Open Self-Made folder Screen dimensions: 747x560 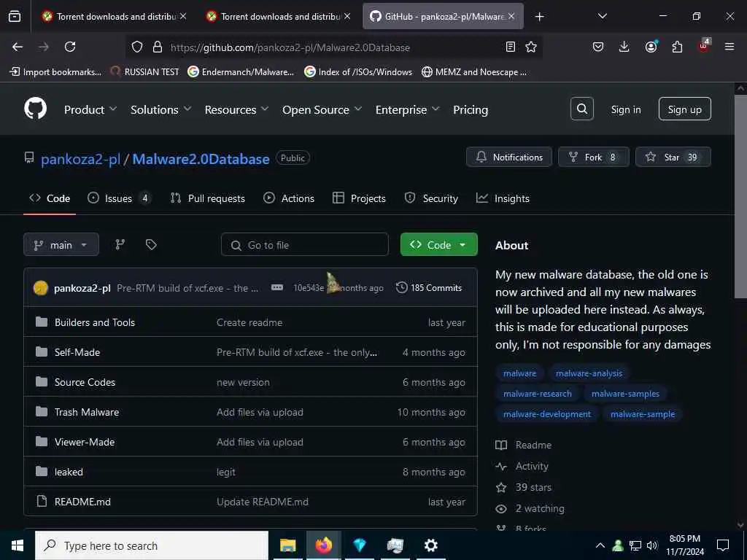coord(77,352)
